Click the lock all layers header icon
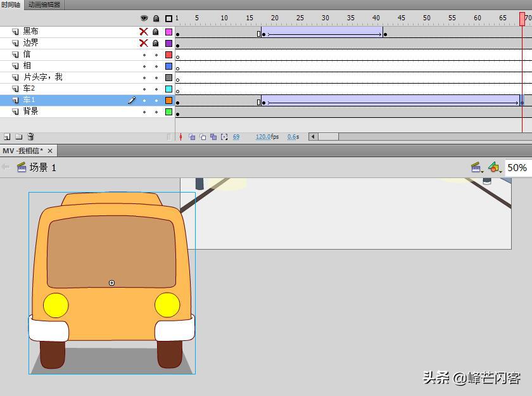This screenshot has width=532, height=396. pyautogui.click(x=156, y=18)
